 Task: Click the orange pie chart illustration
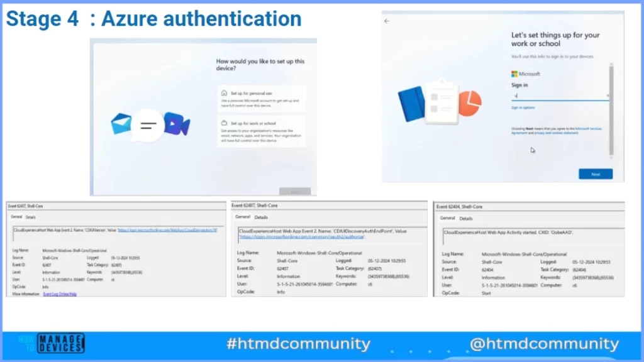point(470,102)
